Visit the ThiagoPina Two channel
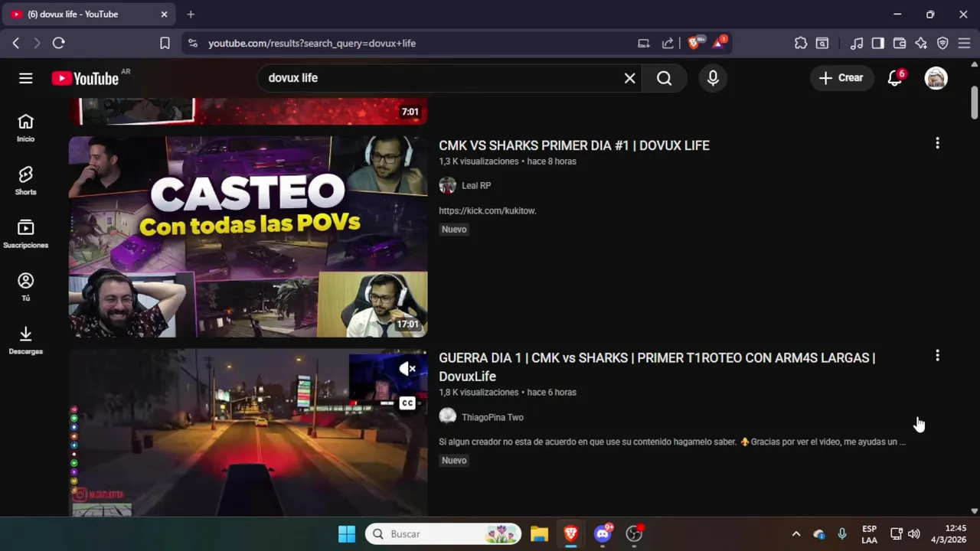Screen dimensions: 980x551 click(492, 418)
